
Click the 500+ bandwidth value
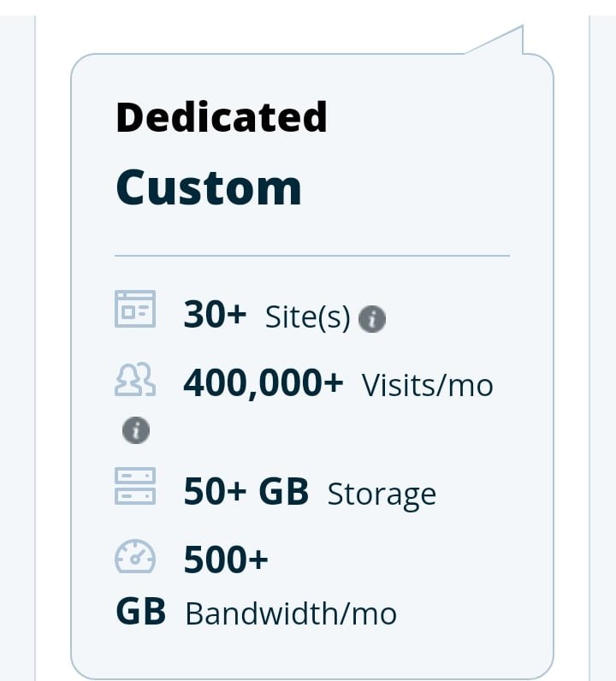pos(226,560)
